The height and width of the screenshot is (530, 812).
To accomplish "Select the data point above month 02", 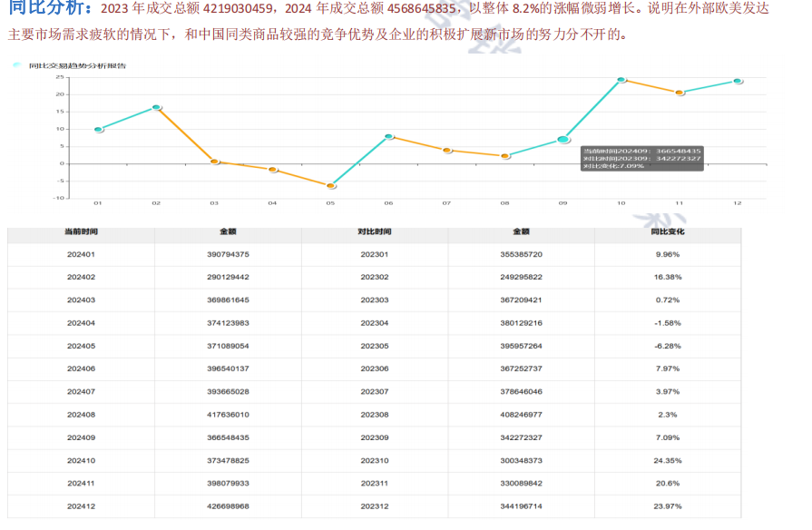I will (156, 107).
